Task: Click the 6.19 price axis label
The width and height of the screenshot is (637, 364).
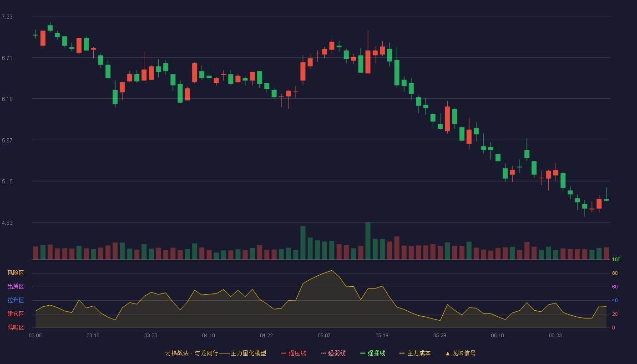Action: [x=7, y=99]
